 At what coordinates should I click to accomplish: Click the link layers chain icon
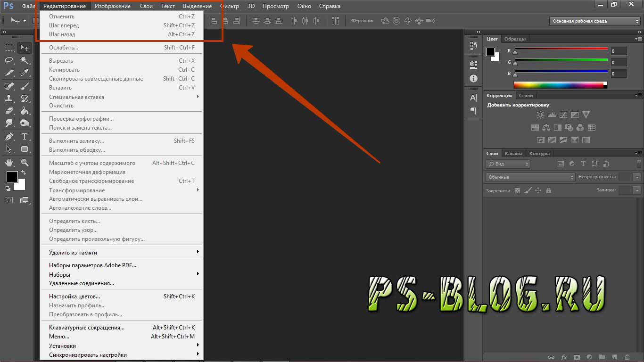tap(551, 357)
